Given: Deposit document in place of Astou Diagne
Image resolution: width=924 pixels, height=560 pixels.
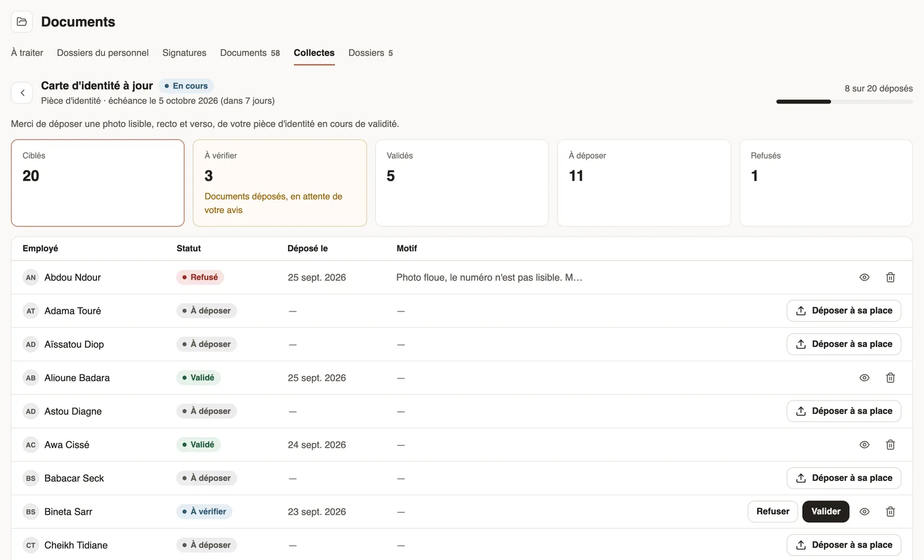Looking at the screenshot, I should pyautogui.click(x=844, y=411).
